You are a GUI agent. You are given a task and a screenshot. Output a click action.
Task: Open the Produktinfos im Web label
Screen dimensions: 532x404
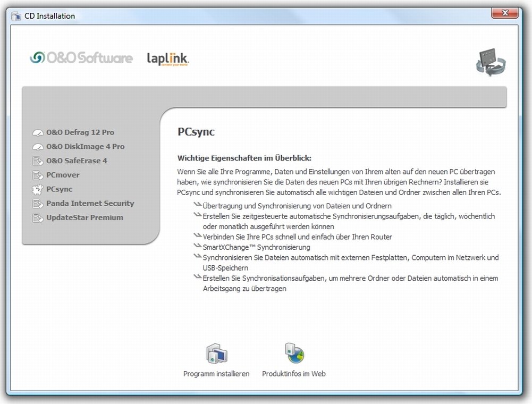(294, 374)
